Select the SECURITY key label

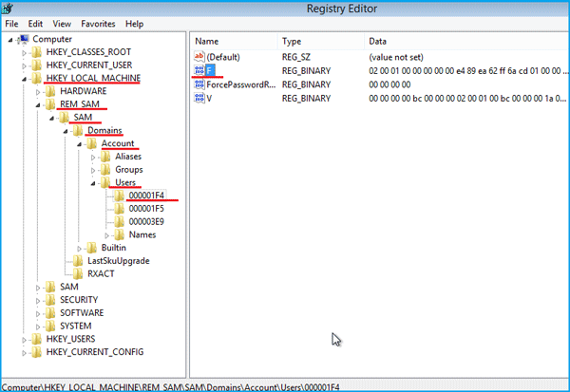[x=79, y=300]
